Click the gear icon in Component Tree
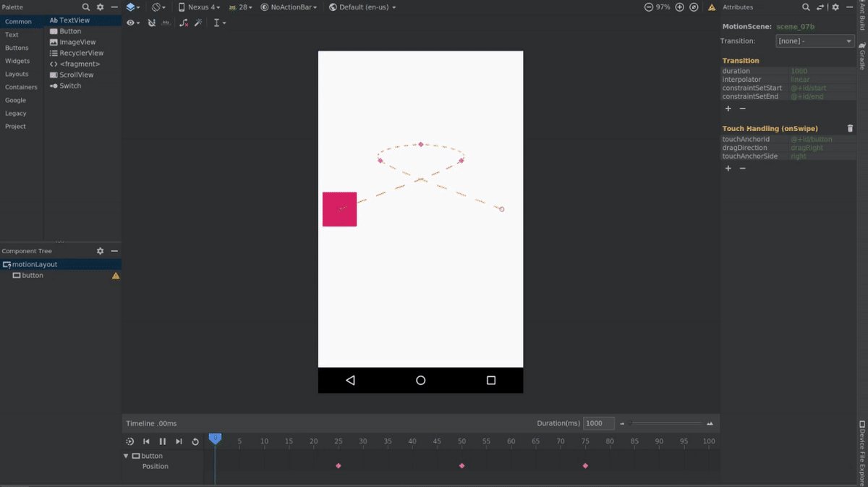Viewport: 868px width, 487px height. tap(100, 250)
